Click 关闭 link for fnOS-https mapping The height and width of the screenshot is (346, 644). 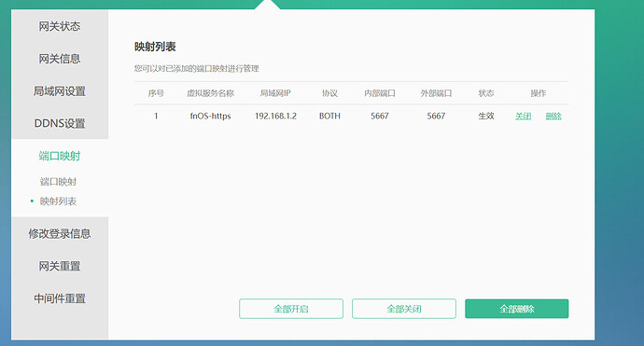coord(524,117)
